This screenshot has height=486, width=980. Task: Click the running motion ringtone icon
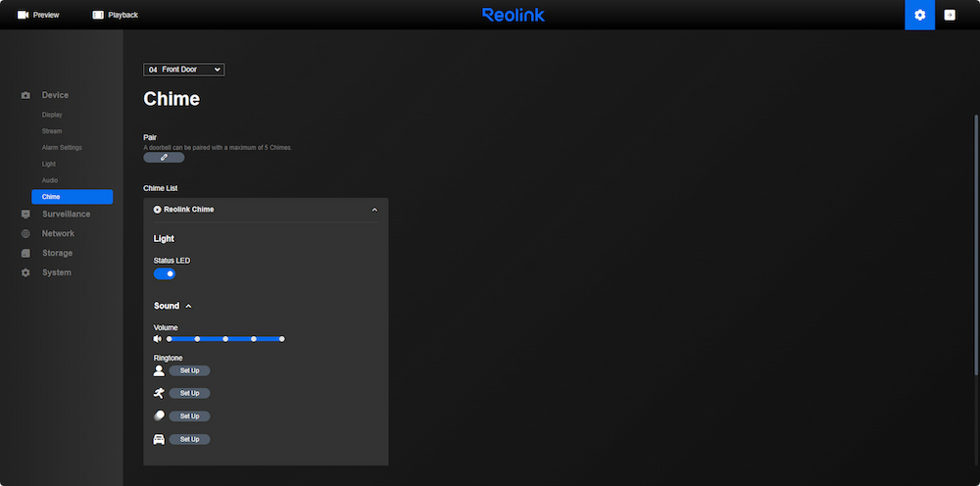[159, 394]
